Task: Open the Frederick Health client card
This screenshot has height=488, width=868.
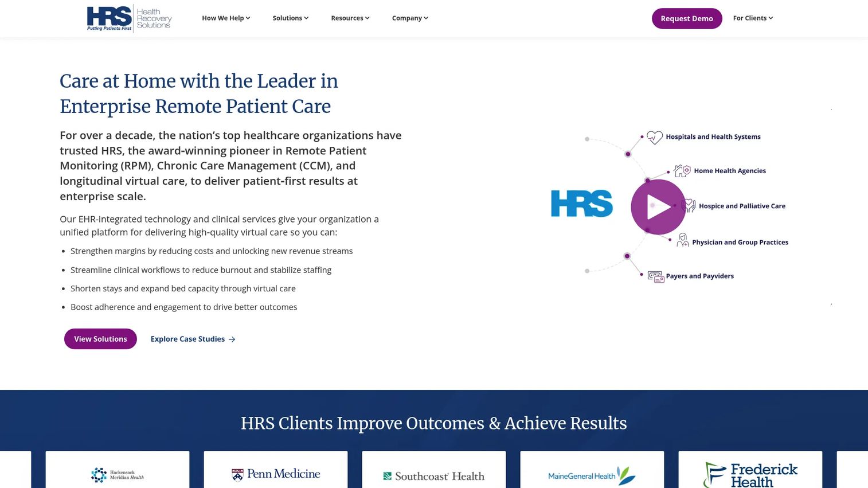Action: coord(750,470)
